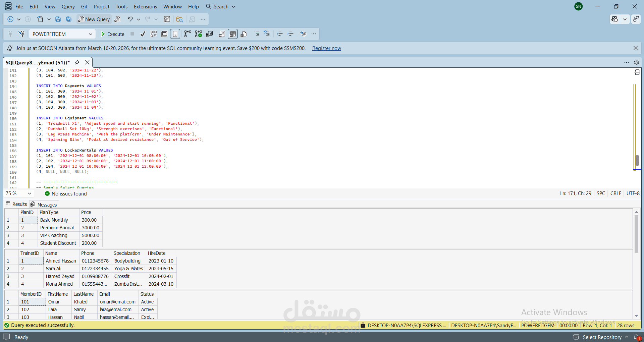Execute the query

tap(113, 34)
